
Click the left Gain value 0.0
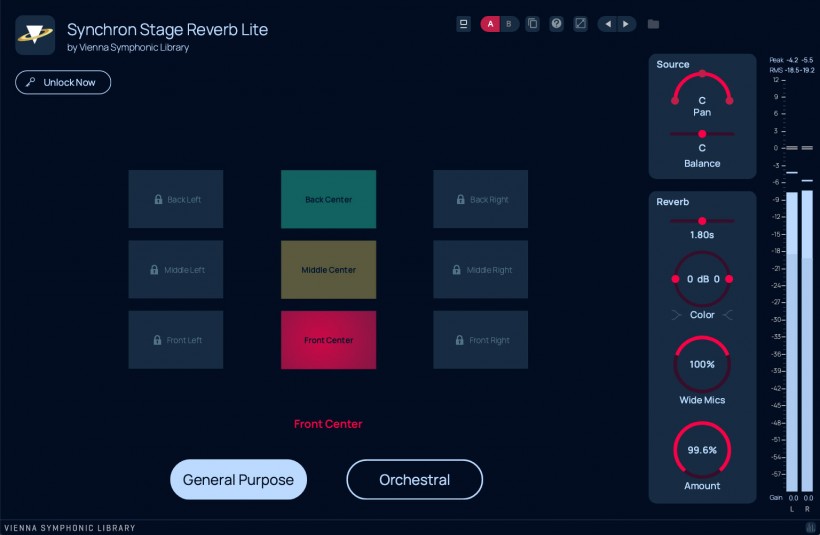click(793, 498)
